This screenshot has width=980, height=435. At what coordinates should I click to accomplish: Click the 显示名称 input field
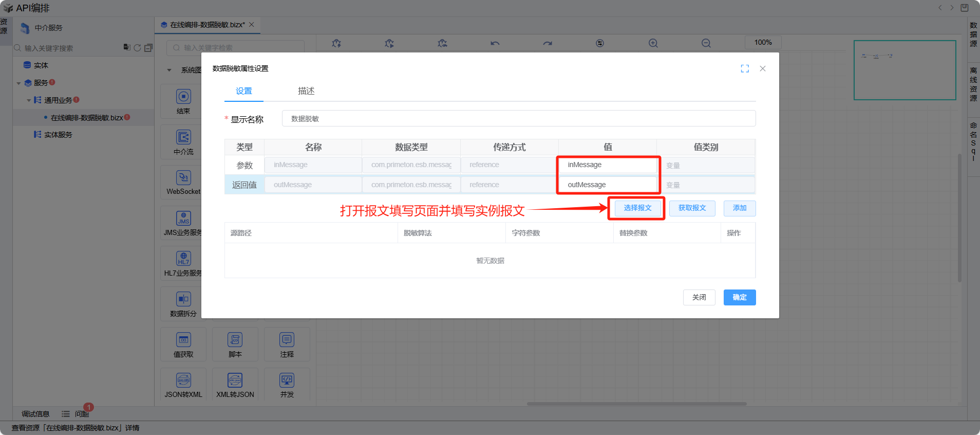[x=518, y=119]
